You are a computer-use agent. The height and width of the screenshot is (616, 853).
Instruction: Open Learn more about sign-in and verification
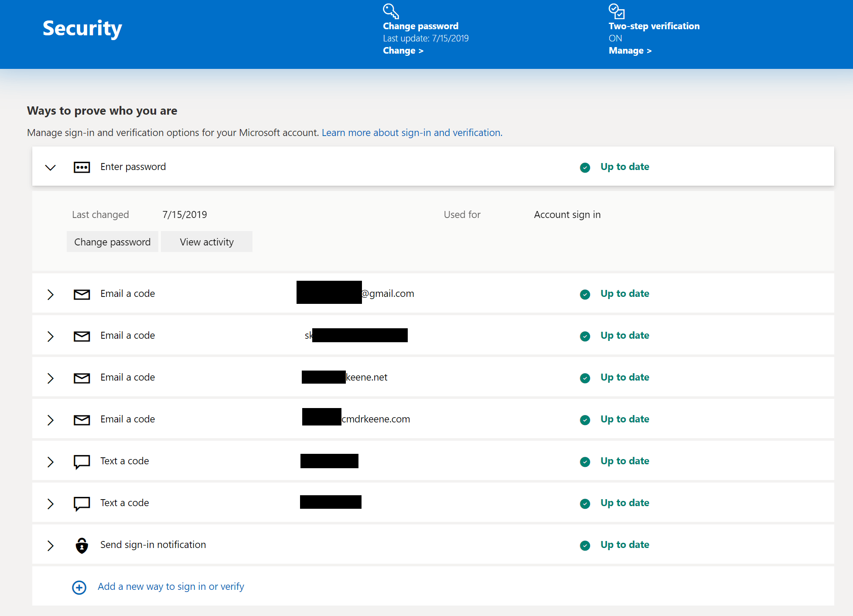point(412,133)
